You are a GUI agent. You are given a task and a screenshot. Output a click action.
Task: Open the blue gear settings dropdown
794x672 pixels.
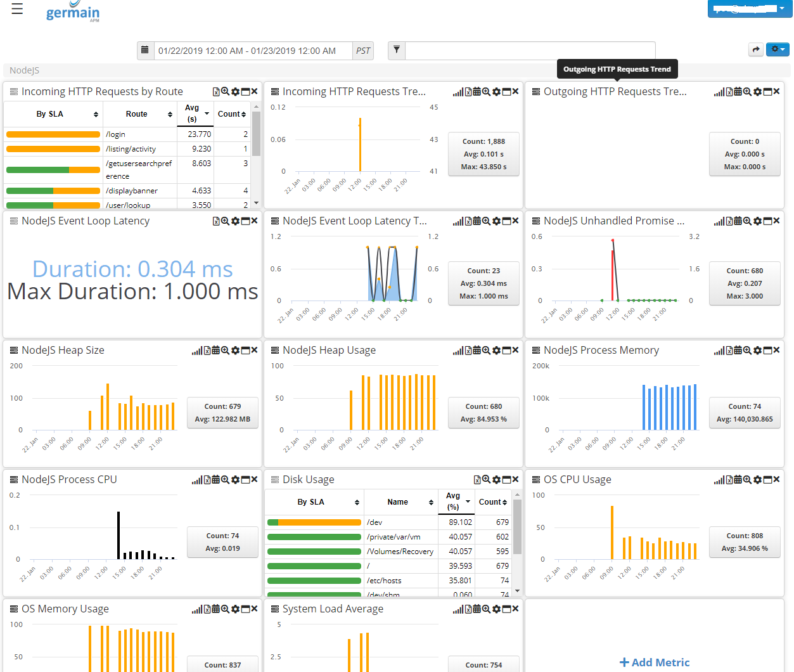[778, 49]
